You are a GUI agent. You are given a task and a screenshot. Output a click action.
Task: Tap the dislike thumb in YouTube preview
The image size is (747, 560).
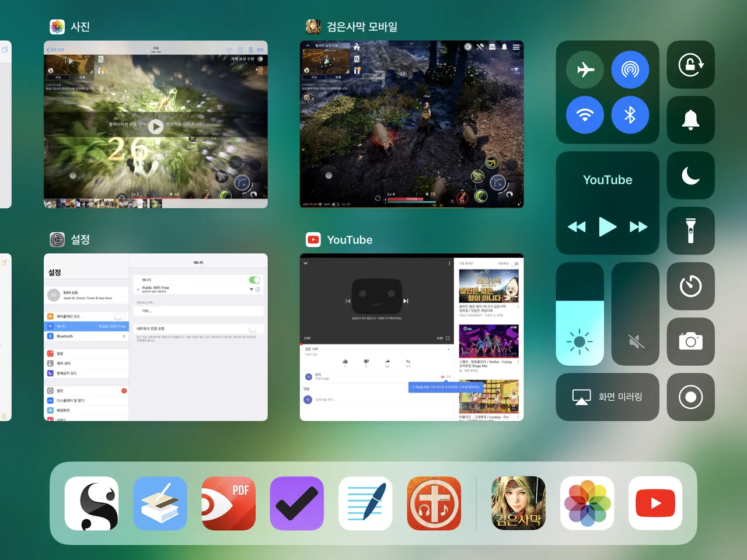coord(366,362)
